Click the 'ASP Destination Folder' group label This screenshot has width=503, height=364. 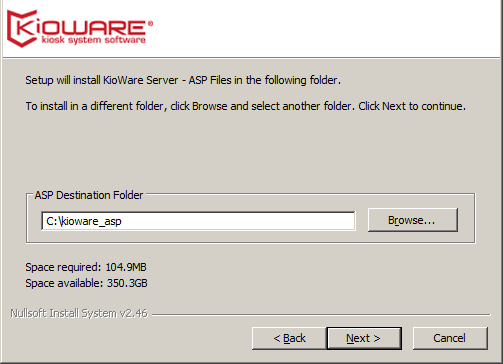coord(89,195)
